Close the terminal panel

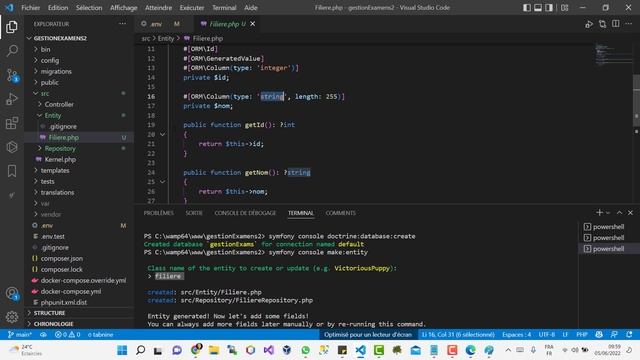(630, 213)
